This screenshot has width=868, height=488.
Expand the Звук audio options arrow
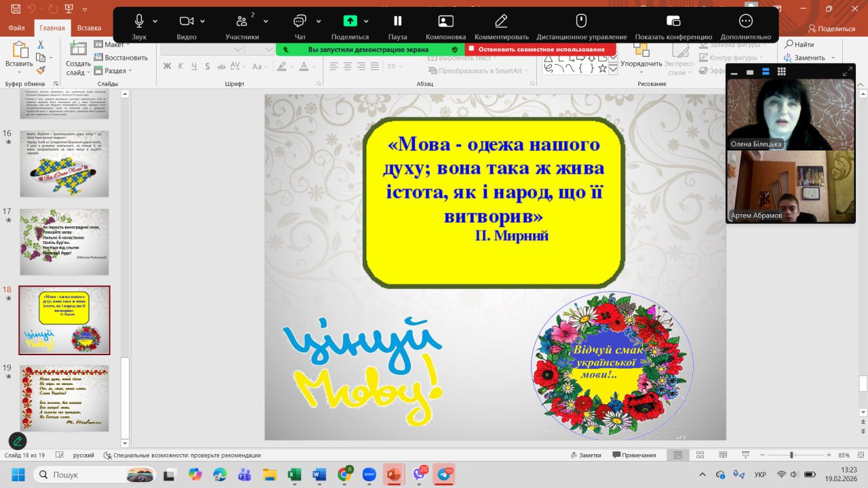[x=155, y=21]
